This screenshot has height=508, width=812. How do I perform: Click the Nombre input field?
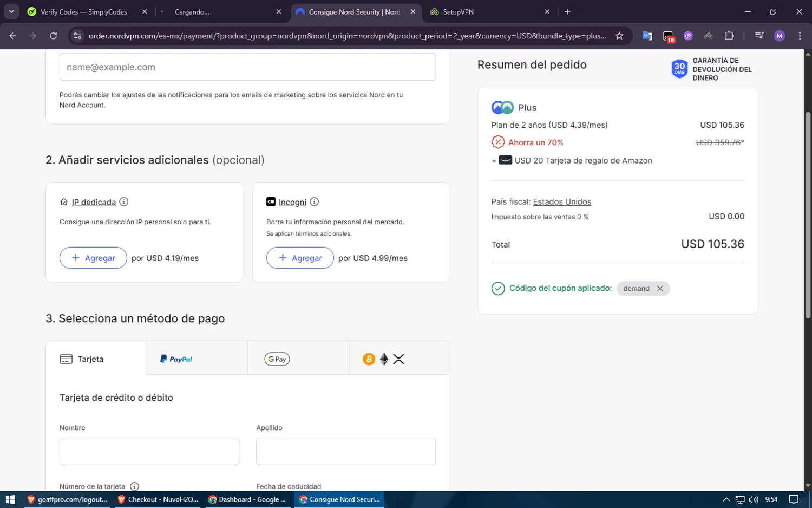point(149,451)
